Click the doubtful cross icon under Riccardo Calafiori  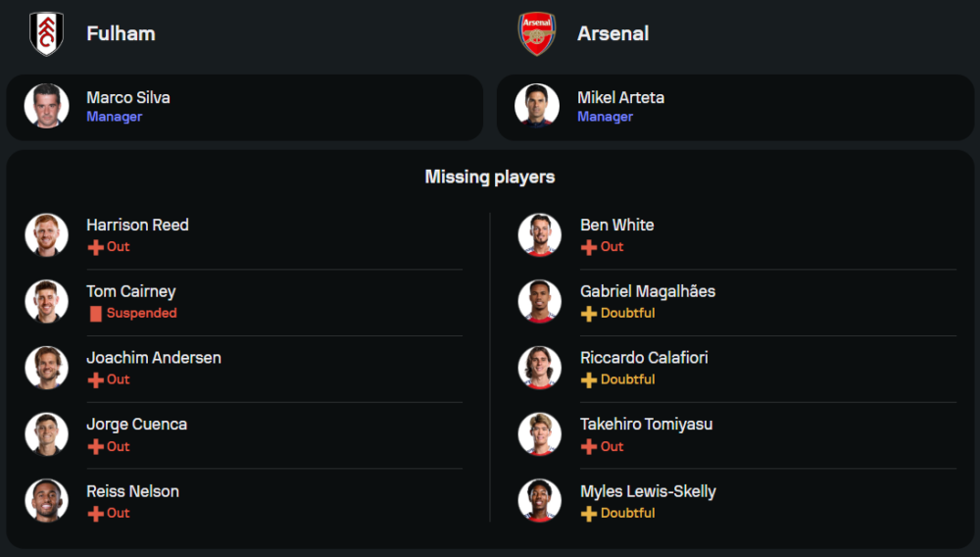click(589, 380)
